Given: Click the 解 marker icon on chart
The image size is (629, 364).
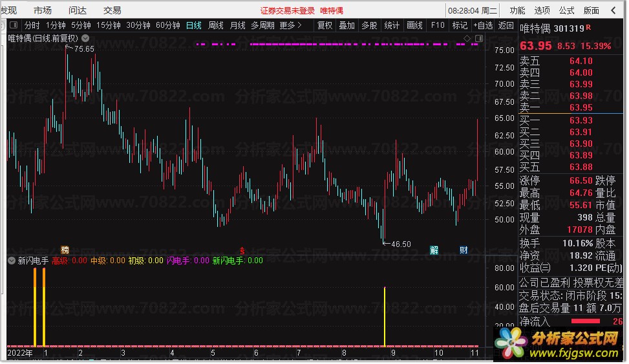Looking at the screenshot, I should tap(434, 250).
